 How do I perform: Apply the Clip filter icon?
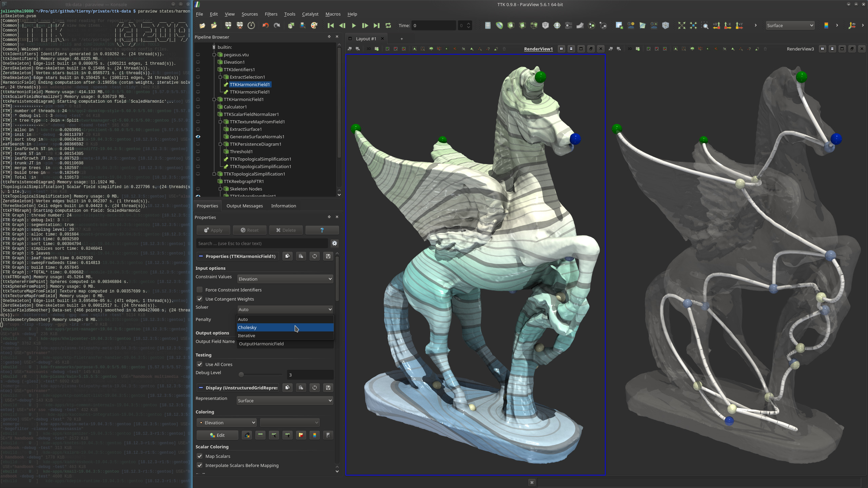(x=511, y=25)
